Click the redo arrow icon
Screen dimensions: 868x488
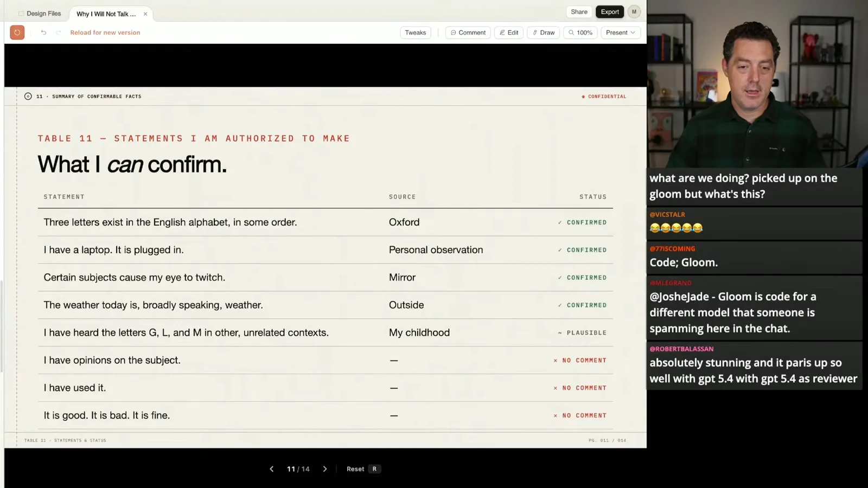[x=59, y=33]
